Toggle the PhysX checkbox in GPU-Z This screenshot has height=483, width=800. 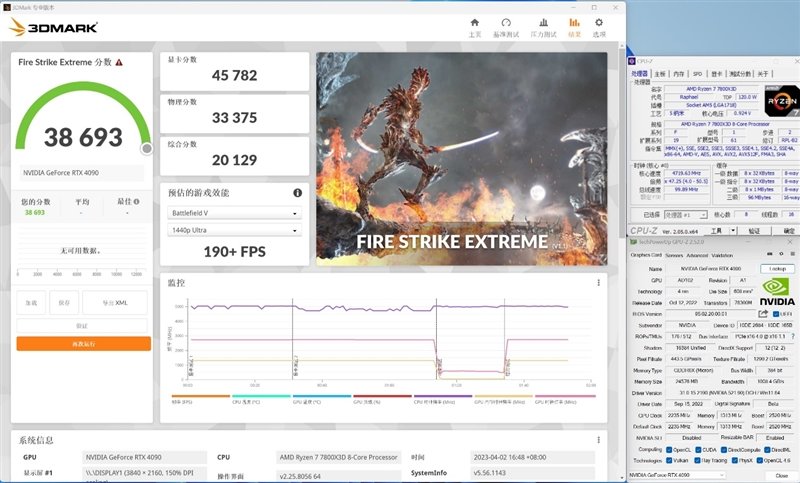click(735, 461)
